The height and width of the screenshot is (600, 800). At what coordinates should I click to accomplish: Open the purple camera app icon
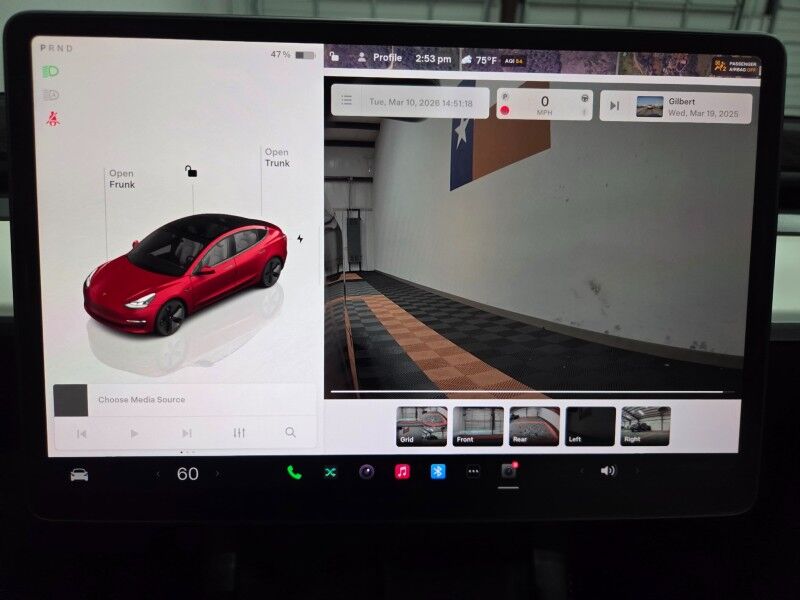click(366, 472)
